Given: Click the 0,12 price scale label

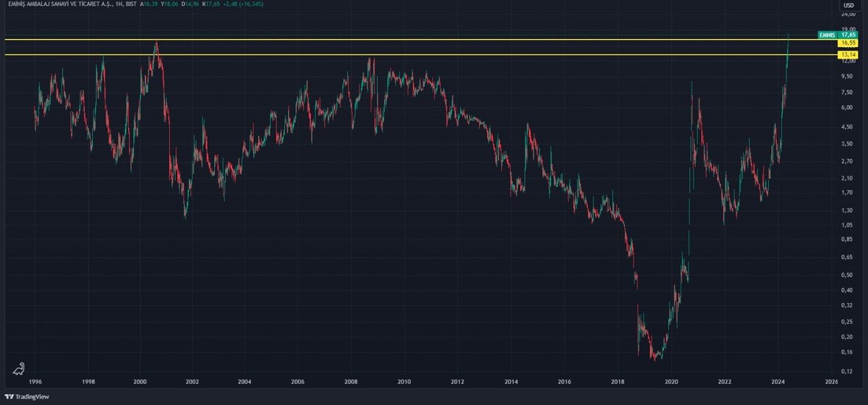Looking at the screenshot, I should 848,370.
